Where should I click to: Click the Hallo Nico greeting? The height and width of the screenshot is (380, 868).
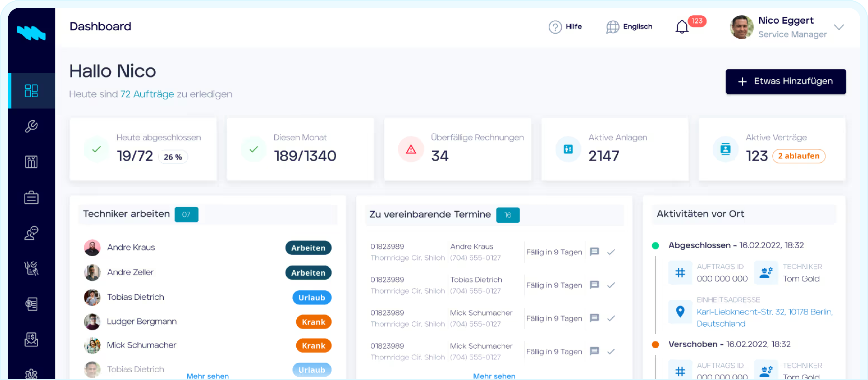pyautogui.click(x=113, y=71)
